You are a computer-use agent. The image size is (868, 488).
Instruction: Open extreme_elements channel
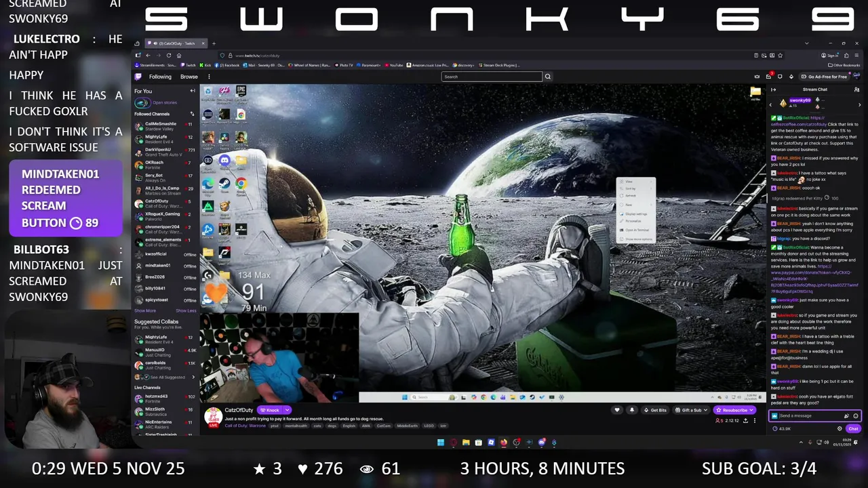coord(165,242)
